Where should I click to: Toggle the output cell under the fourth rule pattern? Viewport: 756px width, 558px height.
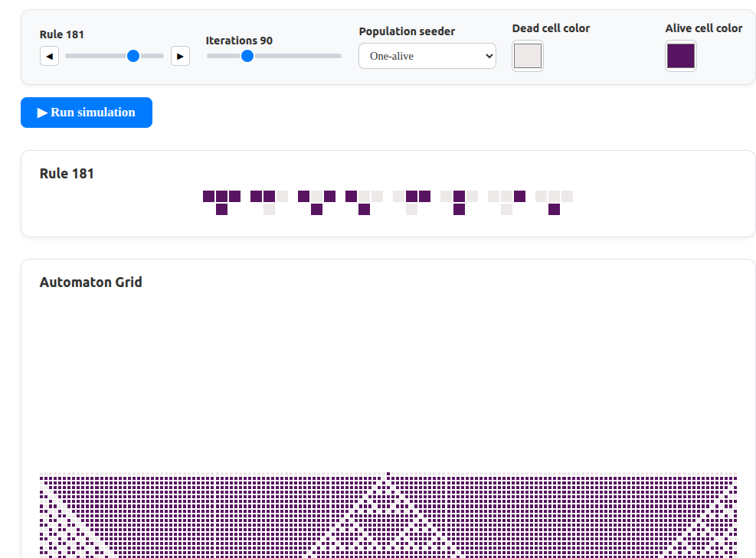[362, 208]
